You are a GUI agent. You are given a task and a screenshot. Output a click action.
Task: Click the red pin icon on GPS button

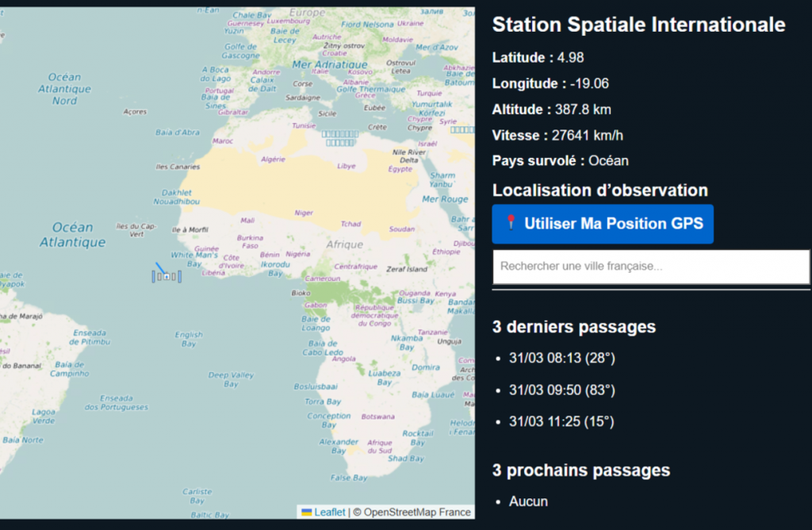tap(511, 223)
